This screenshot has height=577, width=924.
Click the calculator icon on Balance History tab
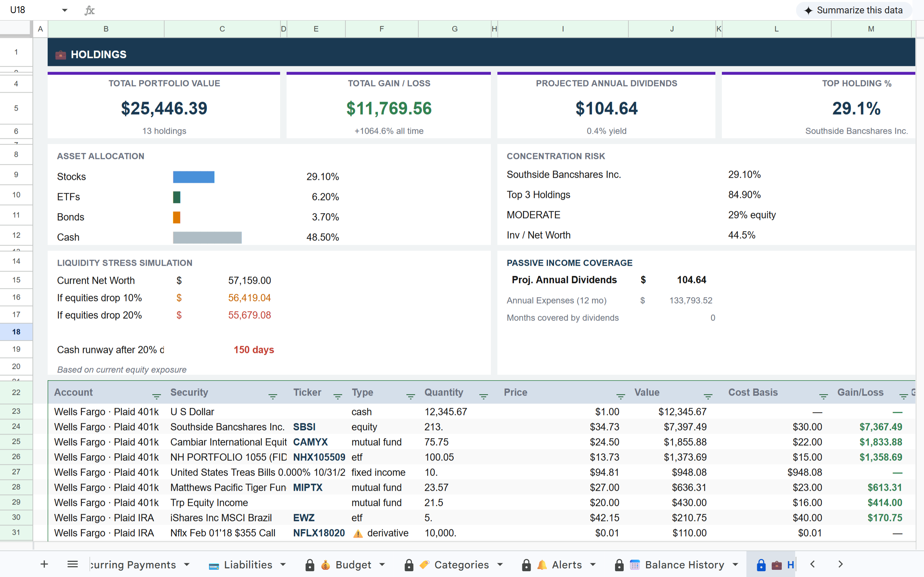tap(635, 564)
